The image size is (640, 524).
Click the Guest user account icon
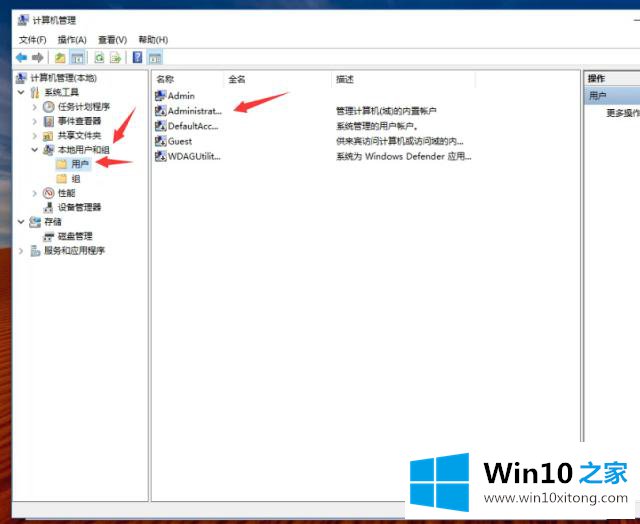point(160,141)
